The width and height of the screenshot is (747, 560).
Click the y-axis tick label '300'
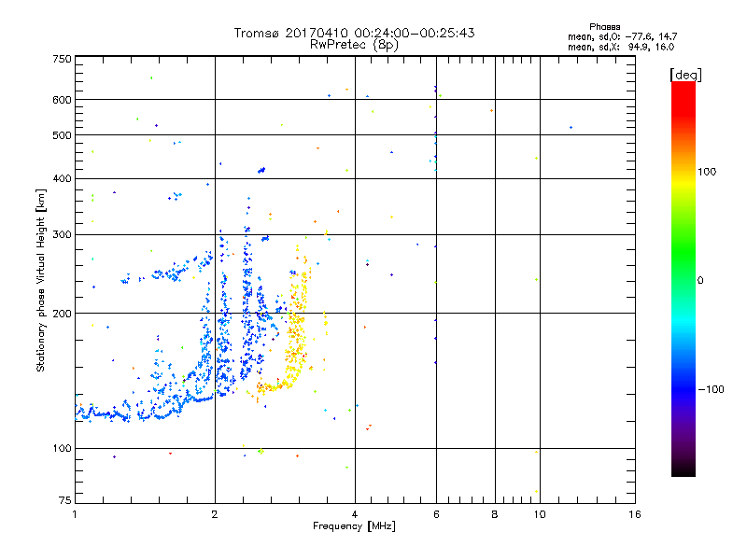[63, 234]
